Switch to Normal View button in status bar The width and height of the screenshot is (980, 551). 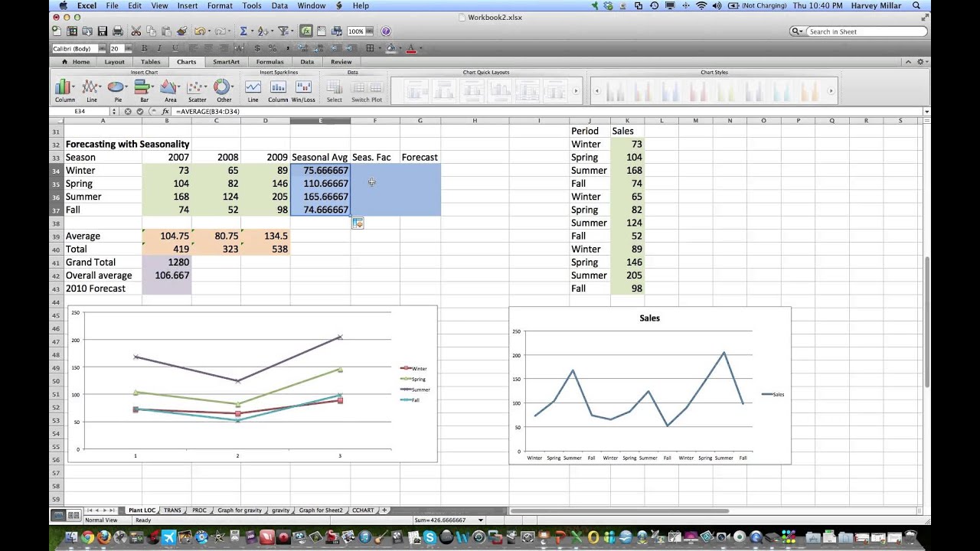(58, 515)
